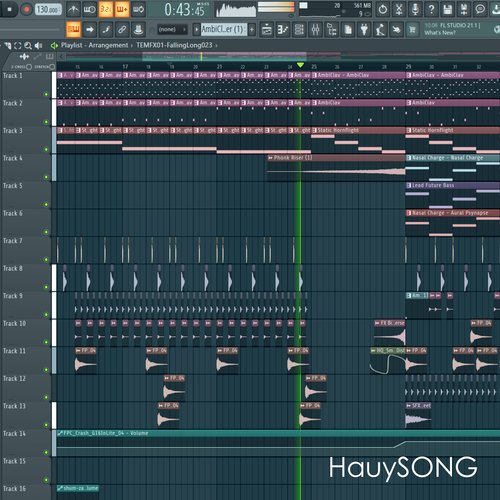Open the project files document icon
The width and height of the screenshot is (500, 500).
pos(348,30)
